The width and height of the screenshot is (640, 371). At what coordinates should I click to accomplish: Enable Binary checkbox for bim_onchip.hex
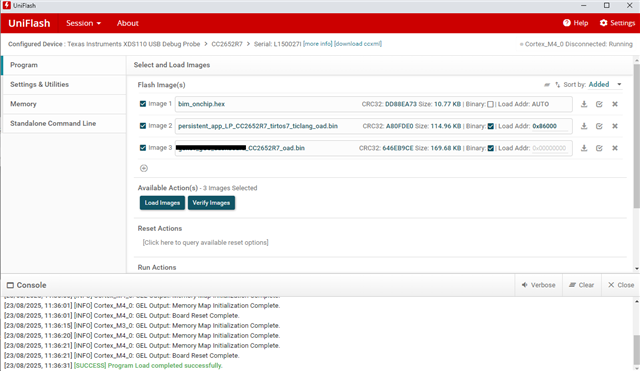tap(491, 104)
